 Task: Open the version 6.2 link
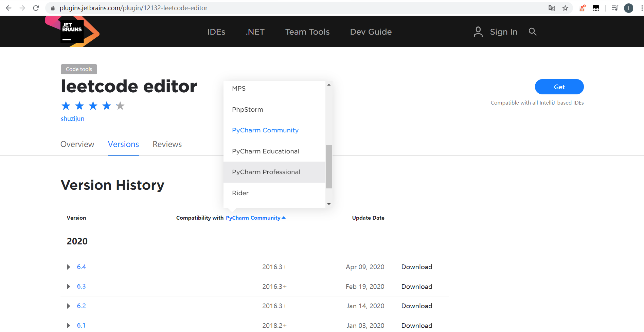(x=82, y=306)
